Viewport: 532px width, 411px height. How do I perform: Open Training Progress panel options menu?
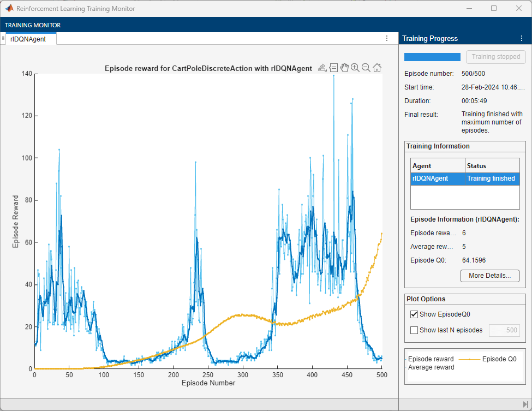(x=521, y=39)
